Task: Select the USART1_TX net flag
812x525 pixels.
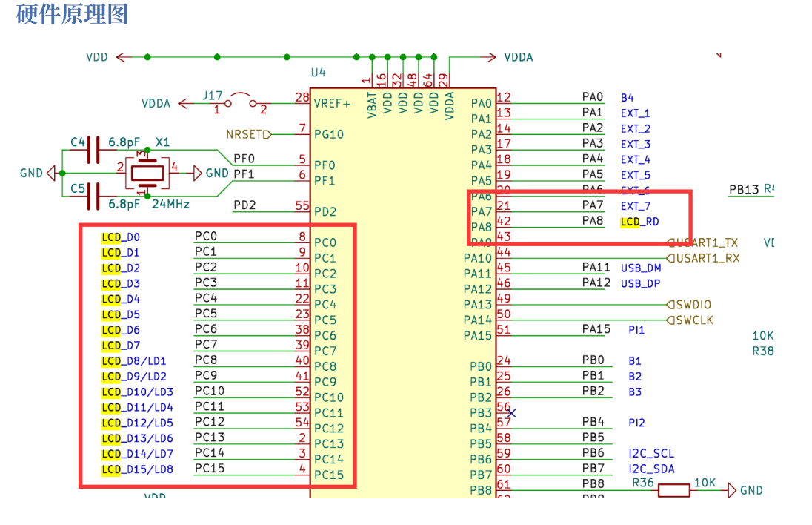Action: tap(702, 242)
